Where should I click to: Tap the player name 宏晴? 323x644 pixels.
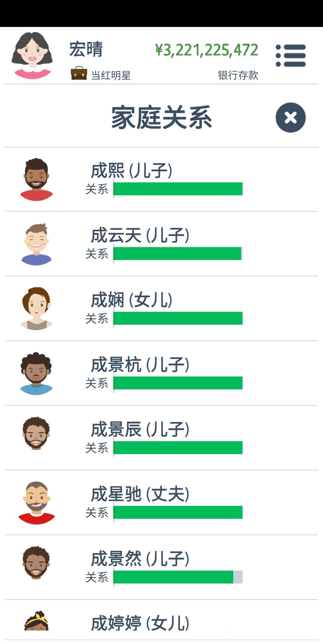(86, 49)
